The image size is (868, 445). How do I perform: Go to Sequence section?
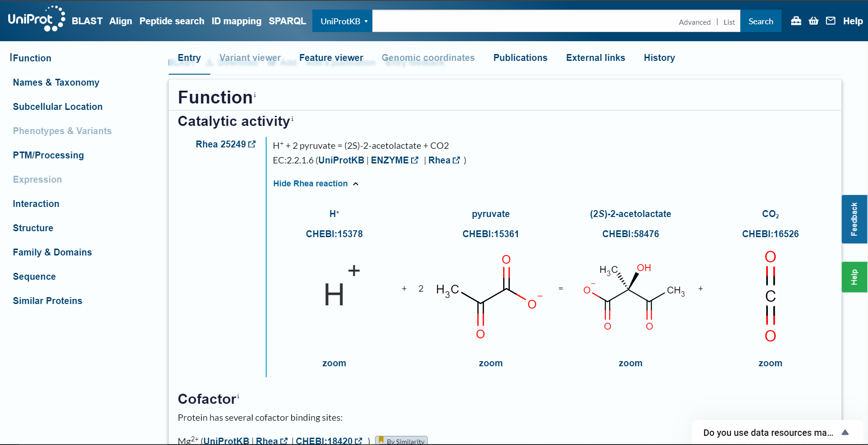point(34,277)
